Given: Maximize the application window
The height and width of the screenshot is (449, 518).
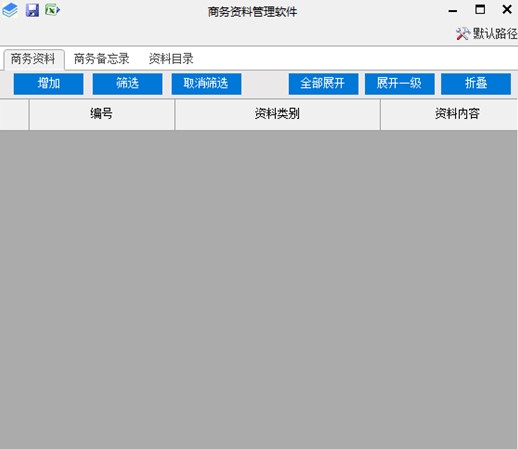Looking at the screenshot, I should point(480,10).
